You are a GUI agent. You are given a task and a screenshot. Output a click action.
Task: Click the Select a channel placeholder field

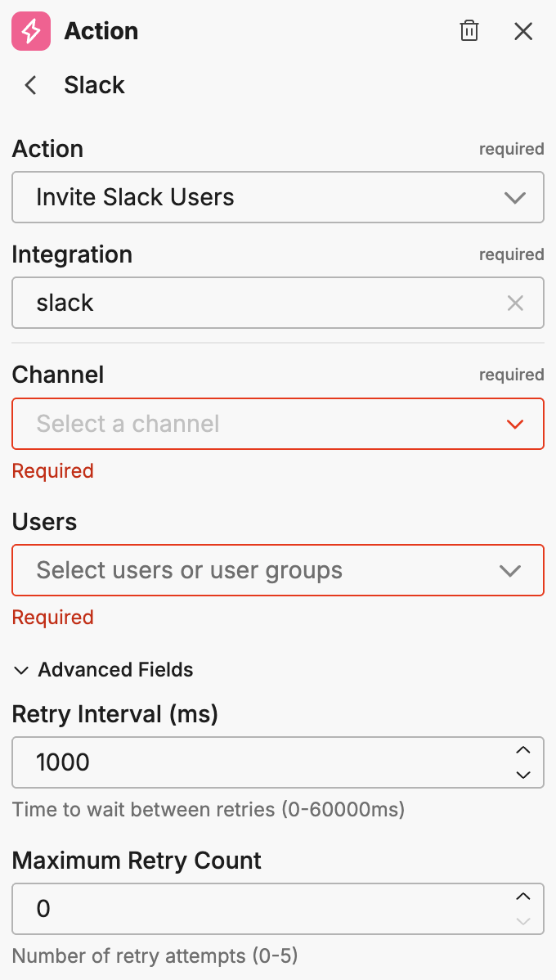tap(245, 424)
